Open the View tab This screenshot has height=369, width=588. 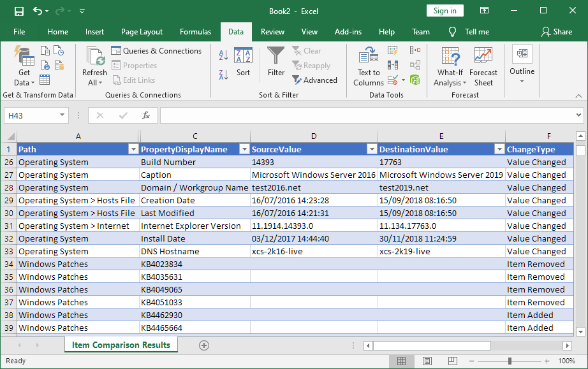point(309,32)
